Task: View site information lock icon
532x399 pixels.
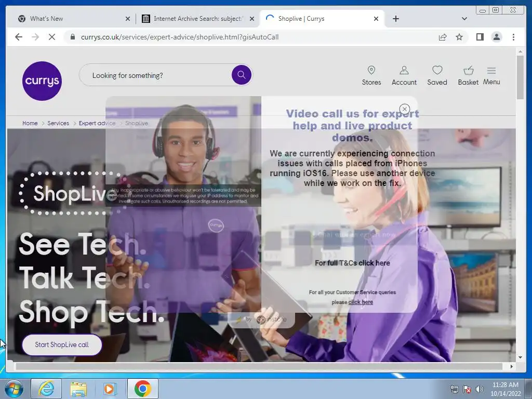Action: (x=72, y=37)
